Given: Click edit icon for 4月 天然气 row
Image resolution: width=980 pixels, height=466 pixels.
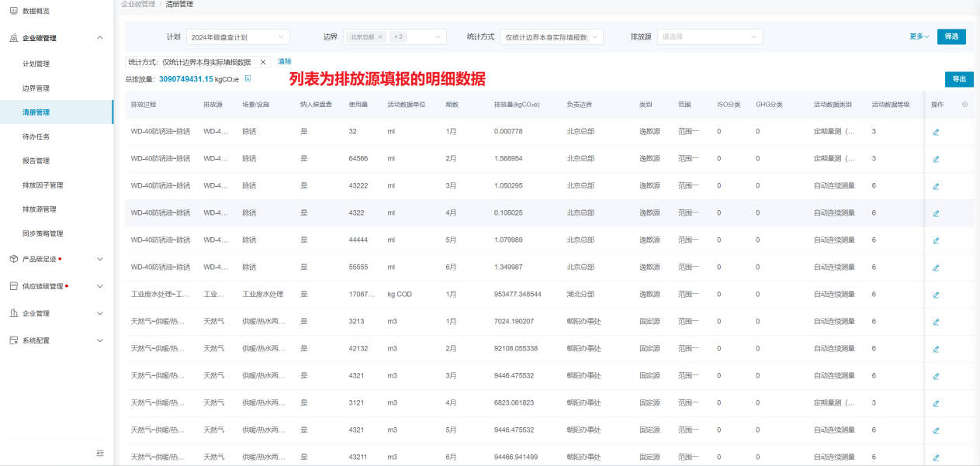Looking at the screenshot, I should [x=936, y=403].
